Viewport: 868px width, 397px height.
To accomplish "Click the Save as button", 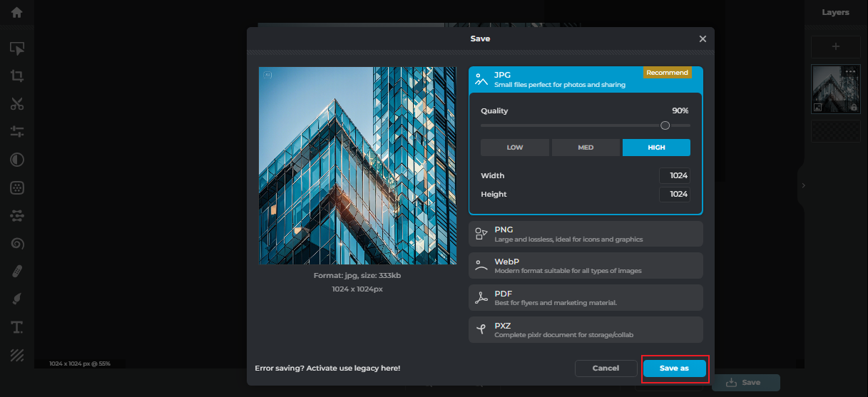I will pyautogui.click(x=674, y=368).
